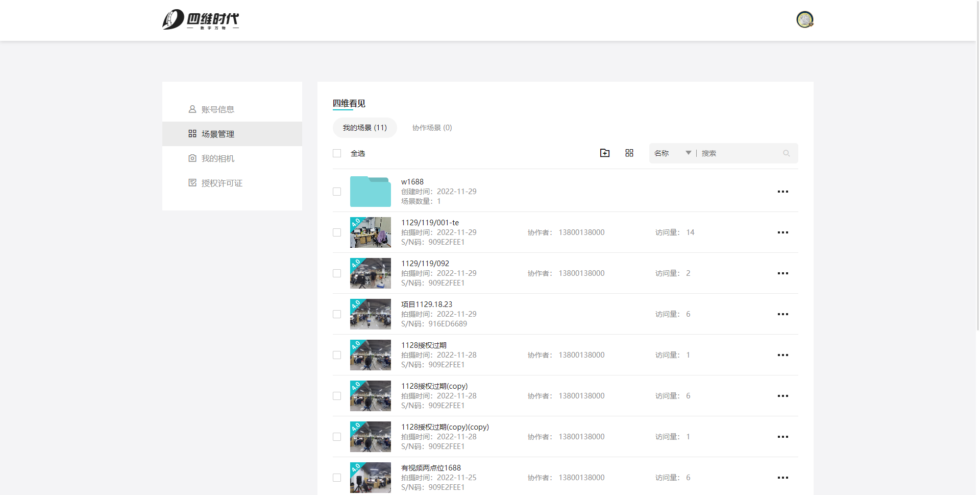The image size is (980, 495).
Task: Click the page vertical scrollbar
Action: coord(977,163)
